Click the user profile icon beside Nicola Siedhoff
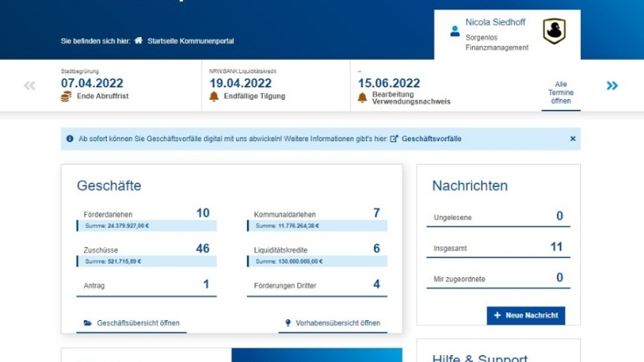 (x=454, y=31)
